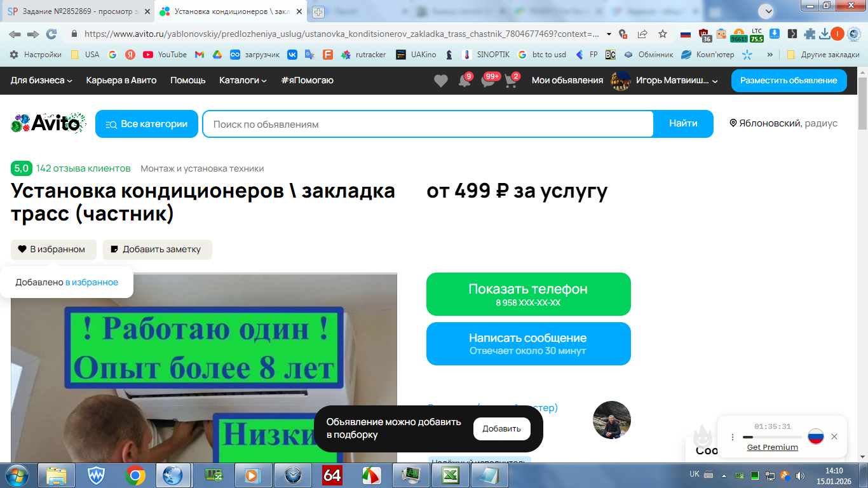Viewport: 868px width, 488px height.
Task: Click LTC 75.5 price extension icon
Action: tap(756, 34)
